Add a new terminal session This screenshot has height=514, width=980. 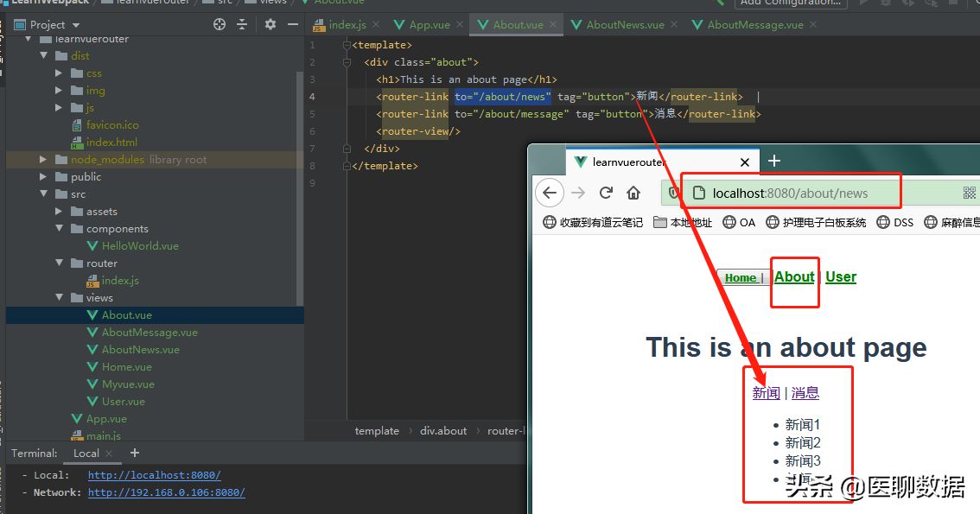point(134,453)
